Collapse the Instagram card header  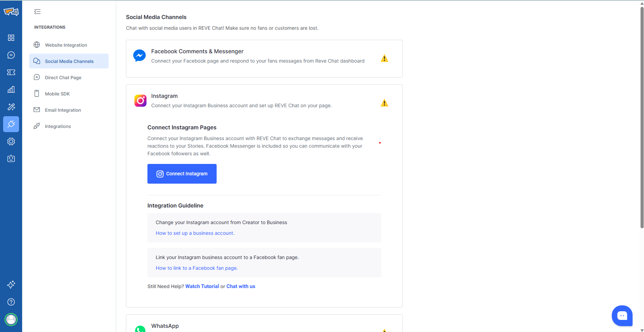264,101
